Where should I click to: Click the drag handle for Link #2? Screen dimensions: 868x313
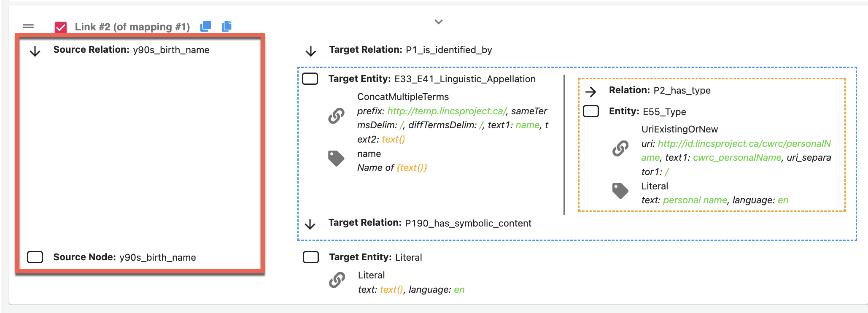click(28, 26)
